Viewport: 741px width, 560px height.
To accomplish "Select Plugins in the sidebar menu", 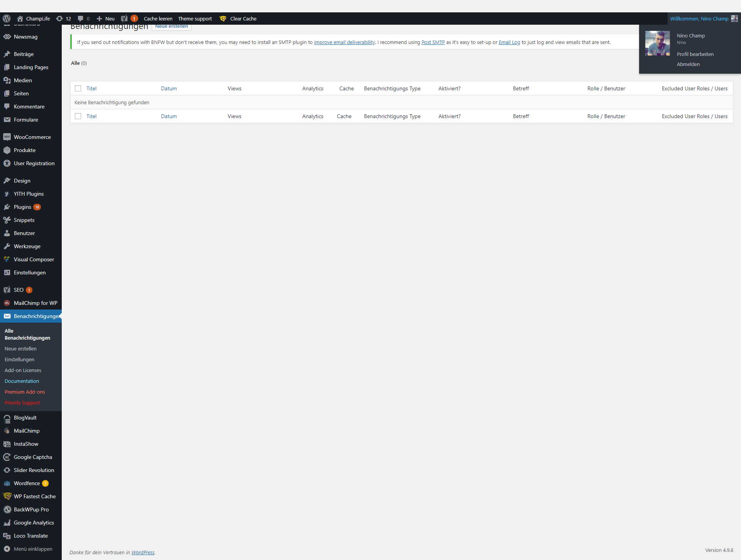I will (22, 207).
